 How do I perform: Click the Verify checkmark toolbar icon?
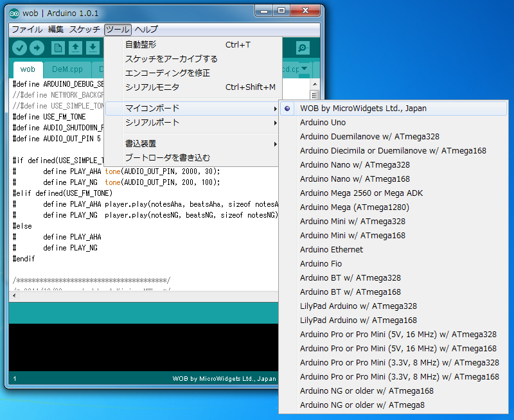coord(20,48)
